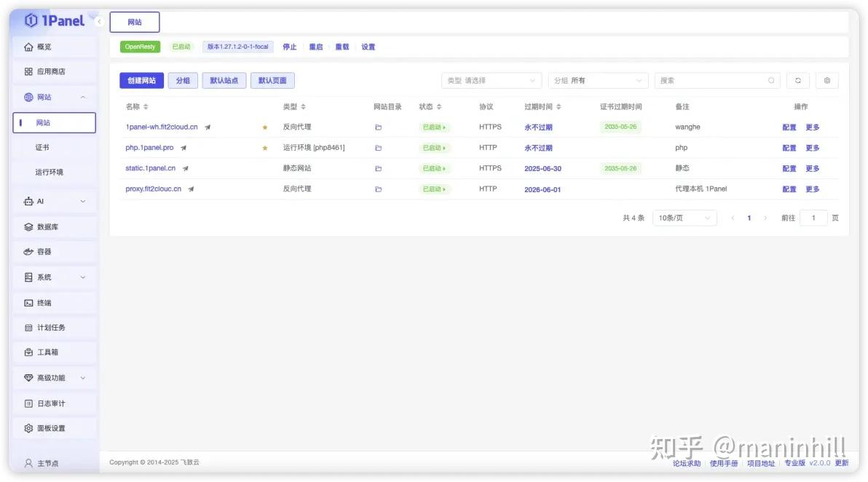Toggle 已启动 status of proxy.fit2clouc.cn
Image resolution: width=868 pixels, height=482 pixels.
[x=434, y=189]
